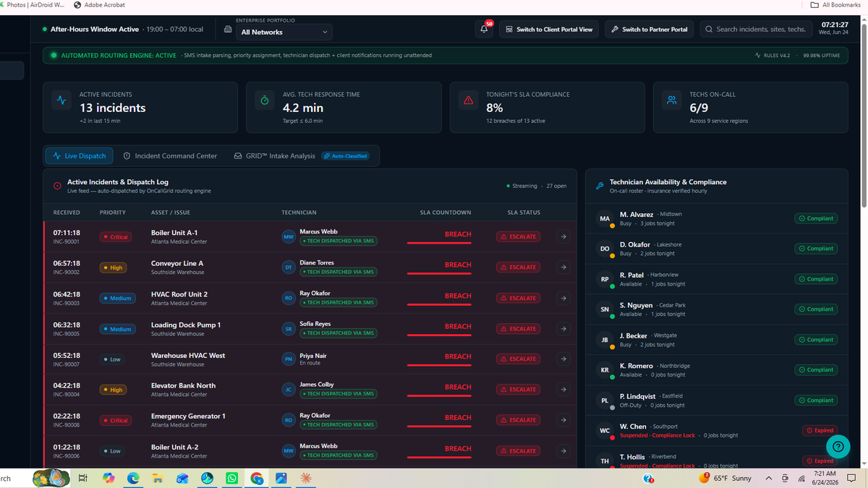This screenshot has height=488, width=868.
Task: Expand the All Networks portfolio dropdown
Action: tap(284, 32)
